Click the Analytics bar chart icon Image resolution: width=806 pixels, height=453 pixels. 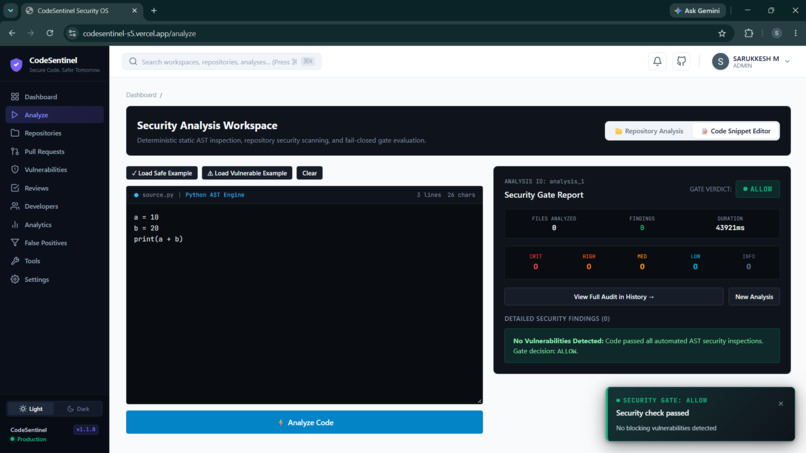point(15,225)
